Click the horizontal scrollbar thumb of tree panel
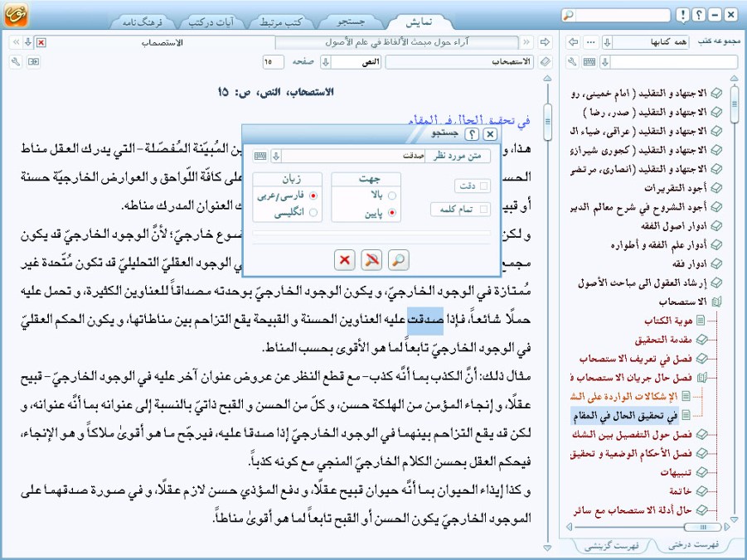Screen dimensions: 747x560 703,527
